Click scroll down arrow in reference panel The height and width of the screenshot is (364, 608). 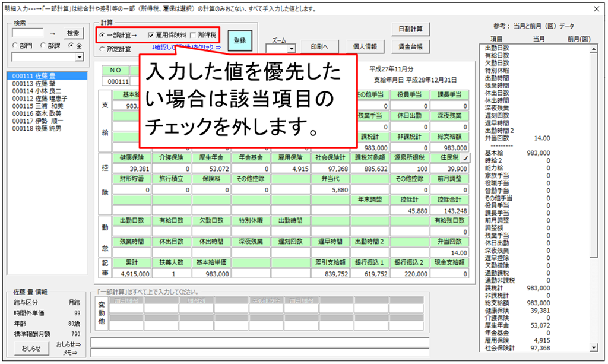[594, 348]
